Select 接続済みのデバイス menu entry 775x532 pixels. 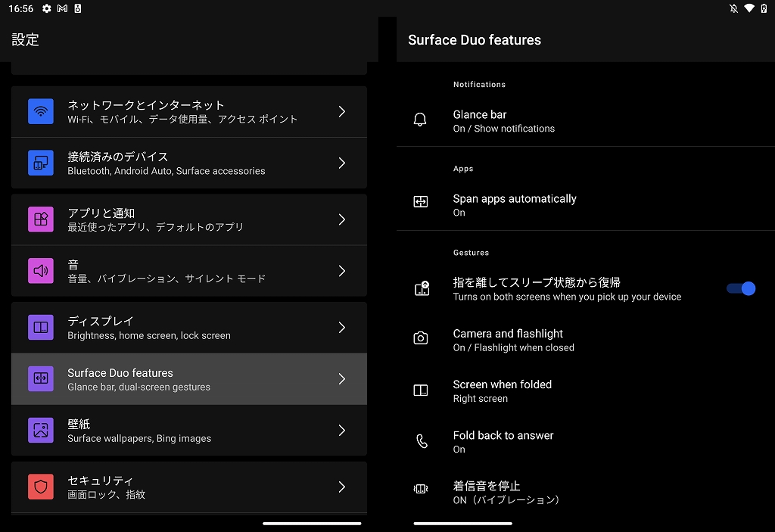188,163
